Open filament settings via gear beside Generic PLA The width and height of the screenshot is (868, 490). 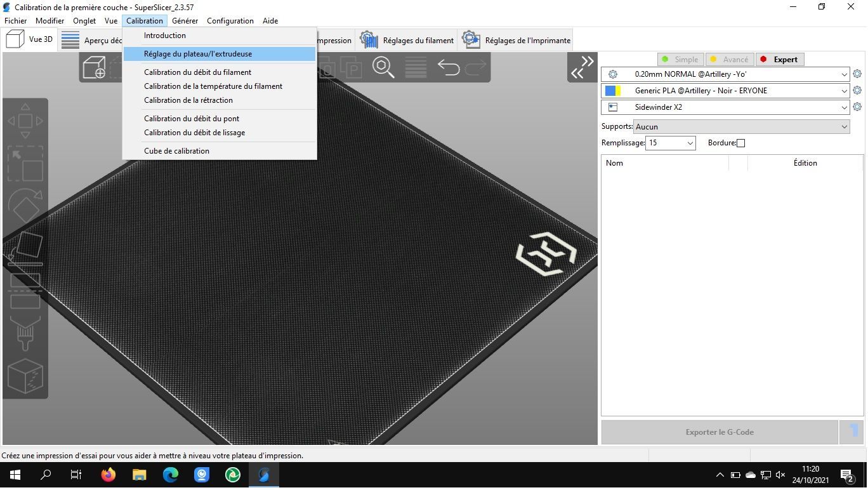(857, 91)
